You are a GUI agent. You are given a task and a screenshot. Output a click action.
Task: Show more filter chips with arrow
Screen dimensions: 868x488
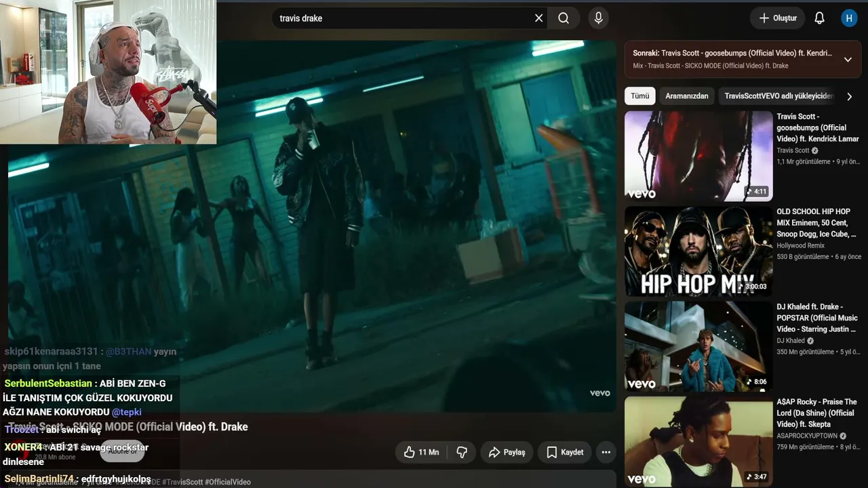click(x=849, y=96)
